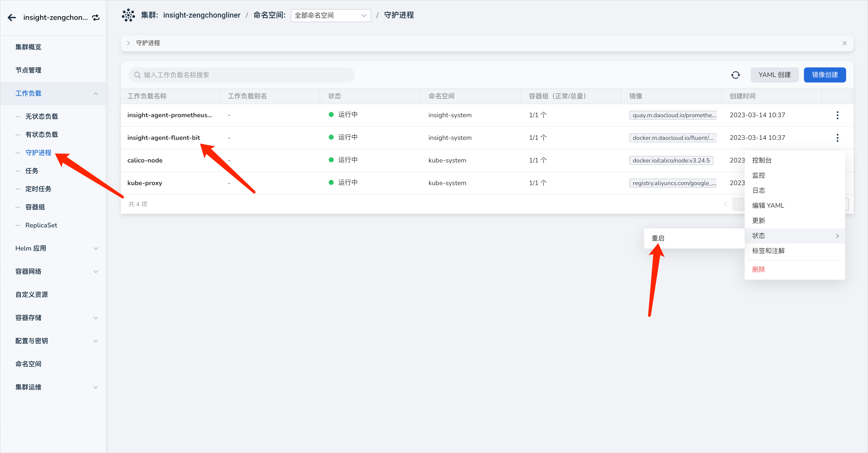Focus the workload name search field
This screenshot has height=453, width=868.
point(241,75)
